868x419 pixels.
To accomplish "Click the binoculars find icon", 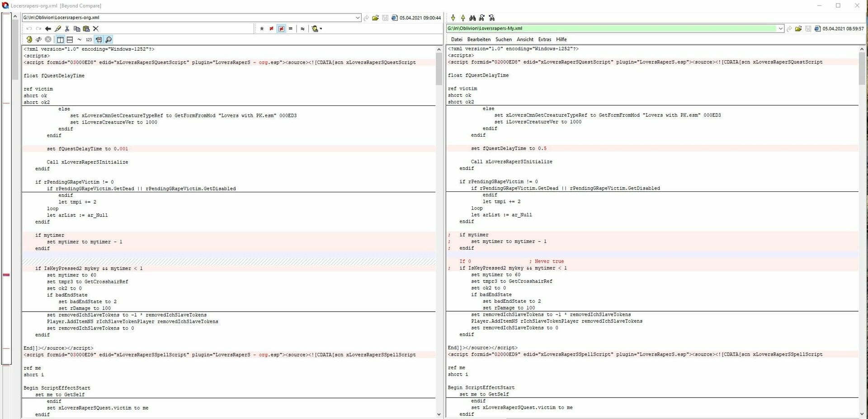I will pos(472,18).
